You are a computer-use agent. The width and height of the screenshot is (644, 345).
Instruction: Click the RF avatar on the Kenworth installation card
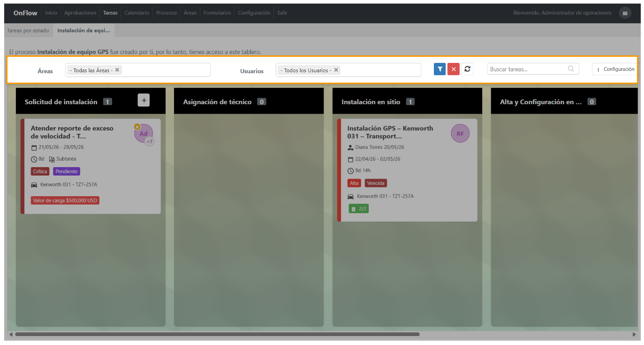[x=460, y=134]
